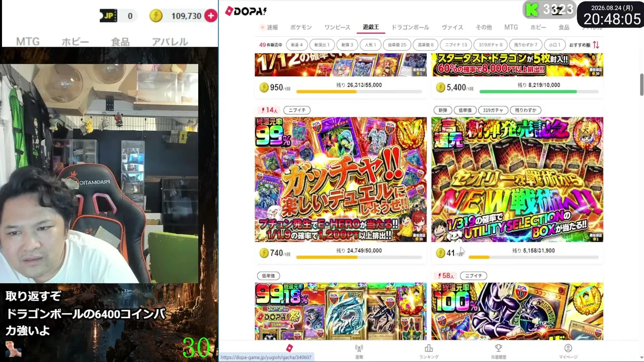
Task: Toggle the 新演出 1 filter chip
Action: (321, 45)
